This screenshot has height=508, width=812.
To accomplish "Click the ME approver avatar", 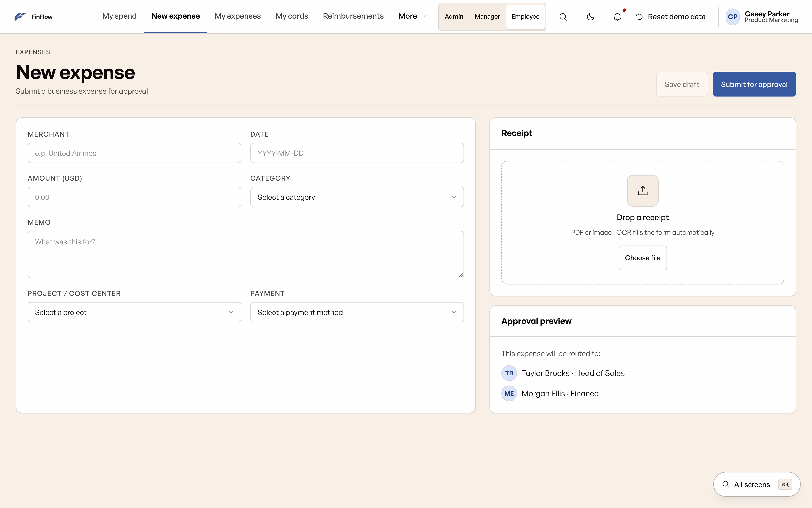I will point(509,393).
